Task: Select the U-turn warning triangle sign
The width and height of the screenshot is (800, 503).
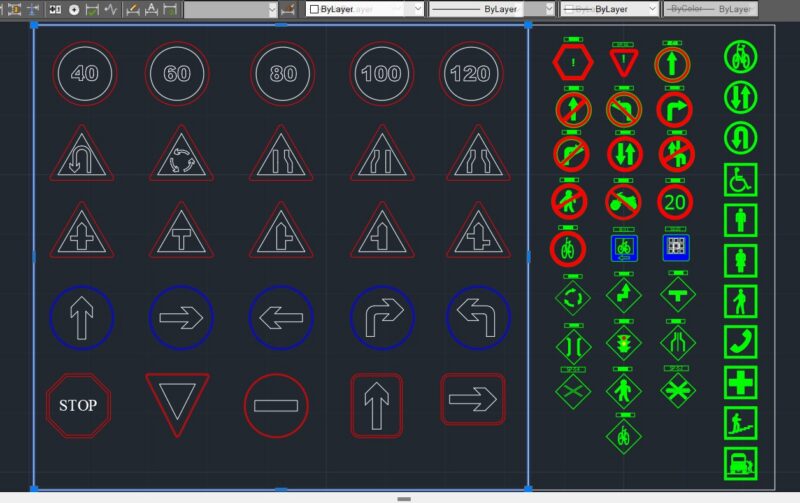Action: point(82,156)
